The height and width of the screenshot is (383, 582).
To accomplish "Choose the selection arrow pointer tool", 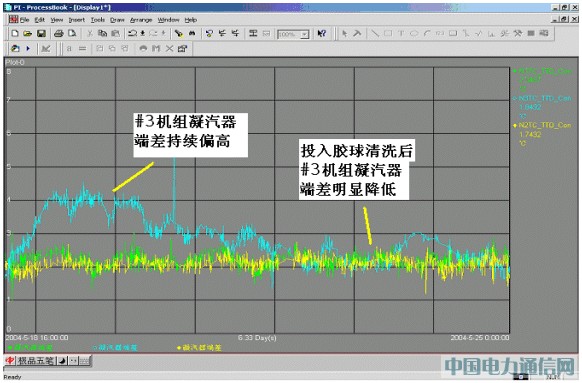I will point(344,33).
